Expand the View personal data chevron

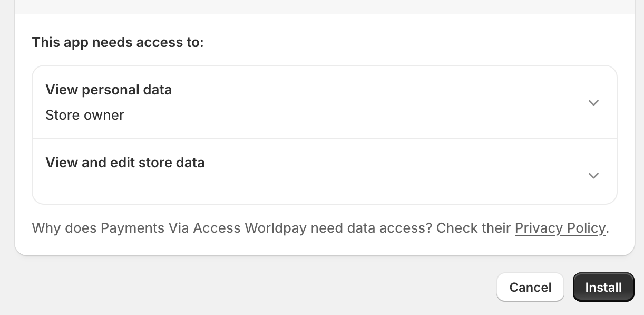[593, 102]
